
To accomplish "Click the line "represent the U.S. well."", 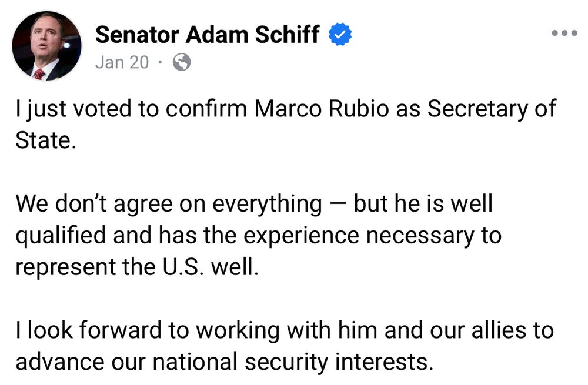I will pos(137,267).
